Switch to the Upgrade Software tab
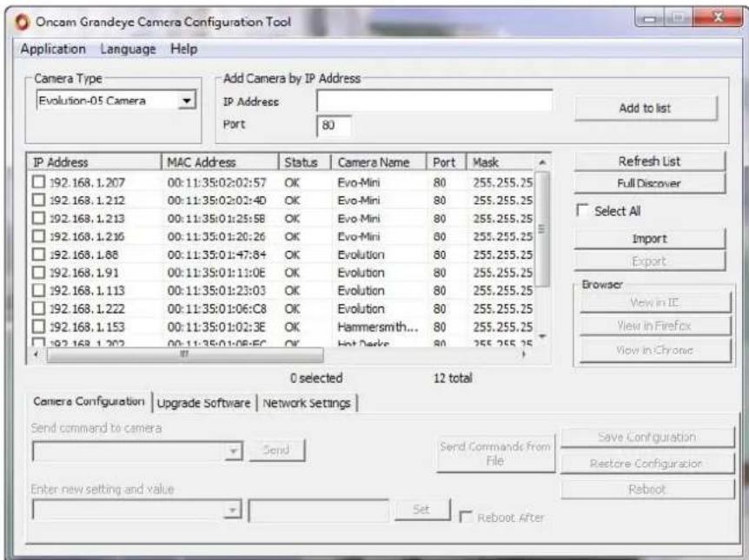 coord(204,404)
